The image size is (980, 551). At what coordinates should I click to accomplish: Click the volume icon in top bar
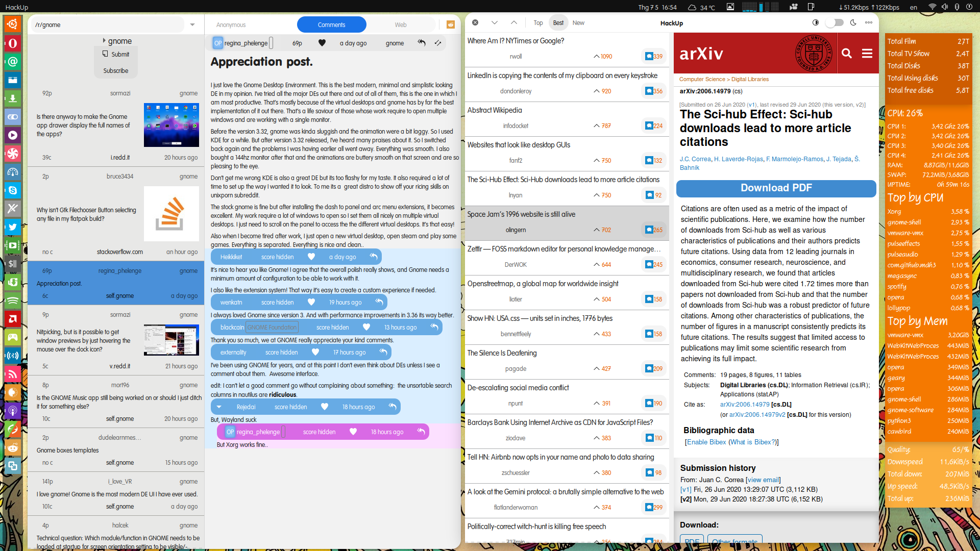(x=945, y=7)
